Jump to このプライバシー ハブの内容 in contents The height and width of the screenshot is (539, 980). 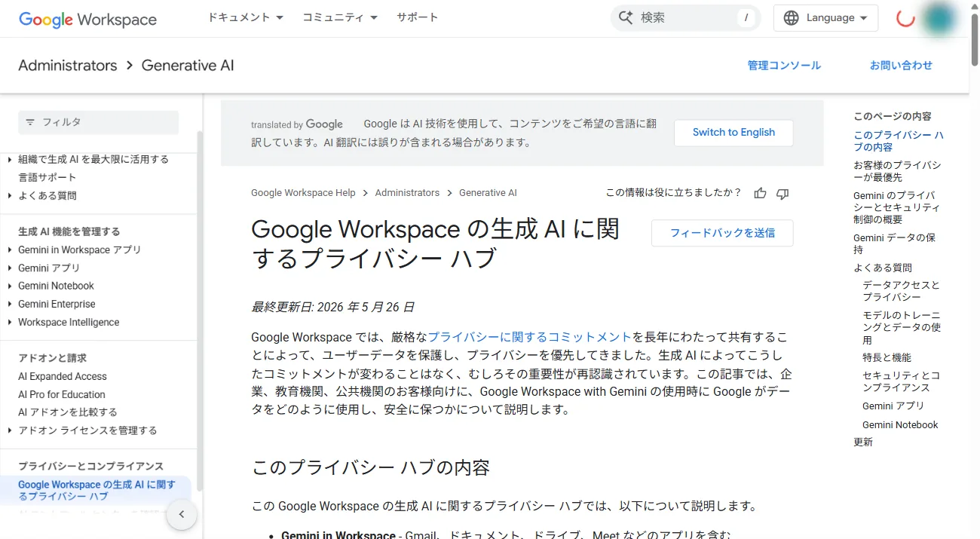click(899, 141)
